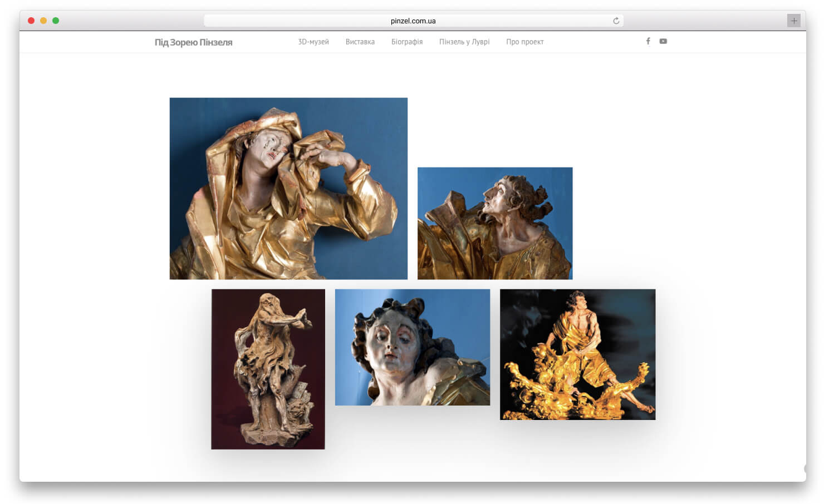Click the Під Зорею Пінзеля site logo
829x504 pixels.
pyautogui.click(x=193, y=42)
